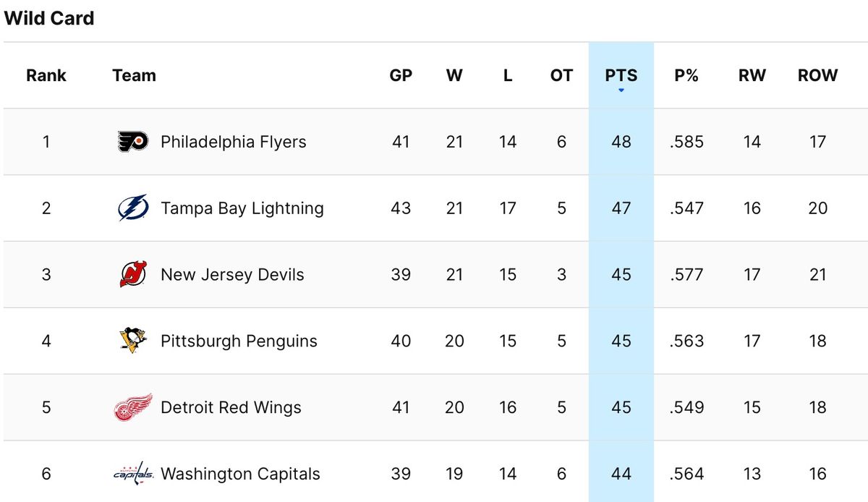Sort by RW column header
This screenshot has height=502, width=868.
752,75
